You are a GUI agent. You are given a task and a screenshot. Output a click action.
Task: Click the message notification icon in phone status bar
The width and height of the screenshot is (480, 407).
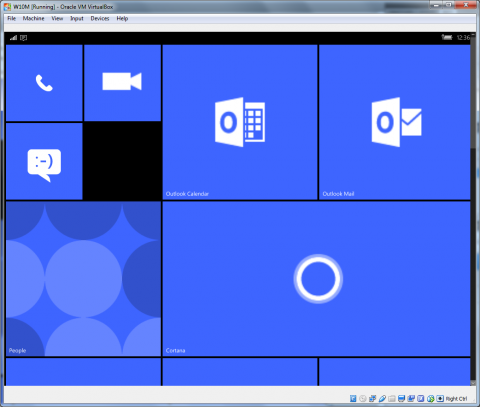point(23,38)
